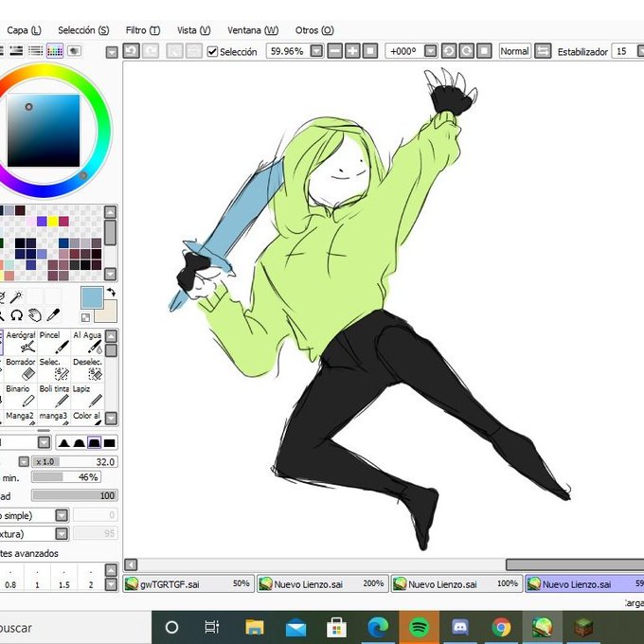Screen dimensions: 644x644
Task: Open Spotify from the taskbar
Action: click(419, 627)
